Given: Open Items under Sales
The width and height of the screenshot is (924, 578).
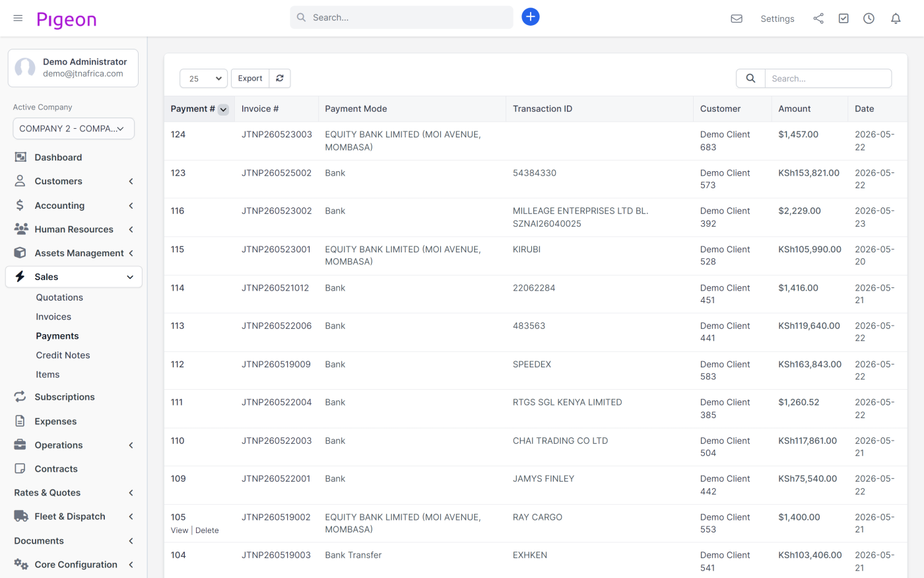Looking at the screenshot, I should pos(48,374).
